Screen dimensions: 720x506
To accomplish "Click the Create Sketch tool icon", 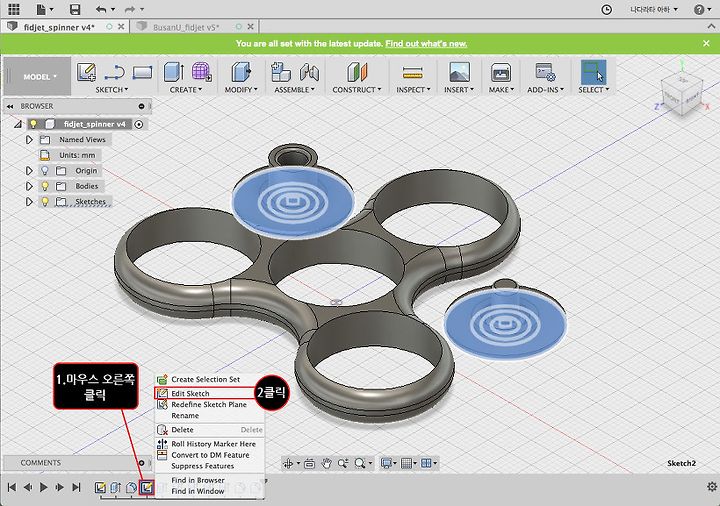I will pyautogui.click(x=86, y=72).
